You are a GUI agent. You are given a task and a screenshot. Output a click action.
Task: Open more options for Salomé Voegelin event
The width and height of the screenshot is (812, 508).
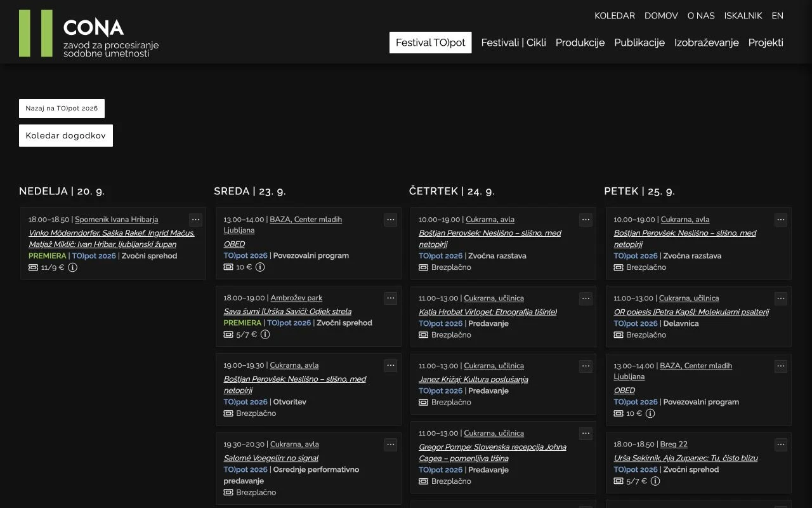coord(391,444)
